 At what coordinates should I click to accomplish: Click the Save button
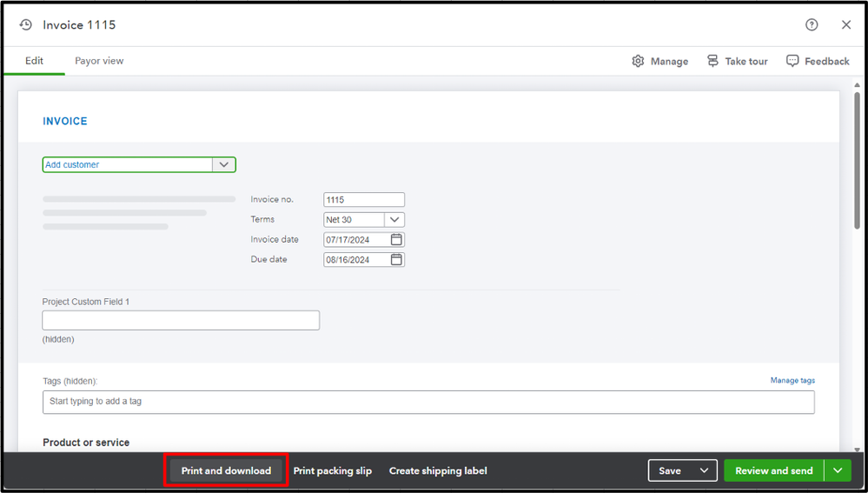pos(670,470)
